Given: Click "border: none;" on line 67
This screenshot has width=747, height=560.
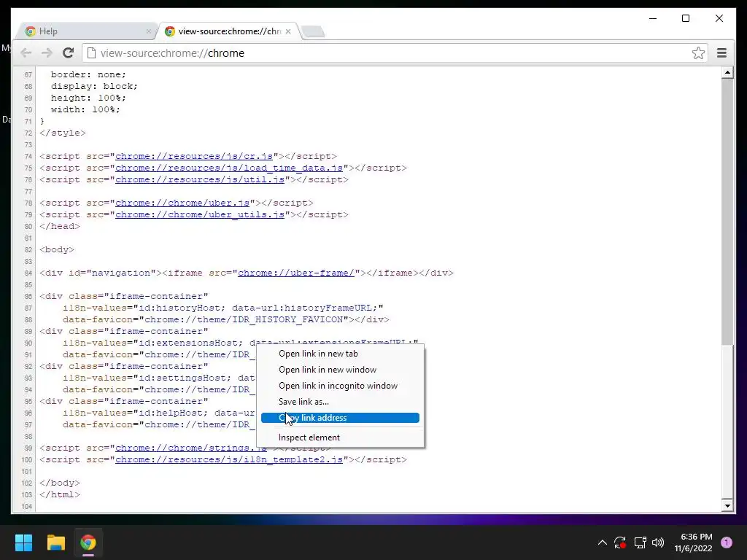Looking at the screenshot, I should pos(88,74).
